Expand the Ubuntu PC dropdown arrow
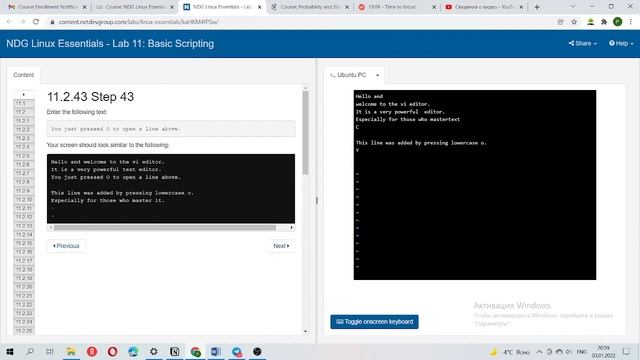 pos(378,75)
